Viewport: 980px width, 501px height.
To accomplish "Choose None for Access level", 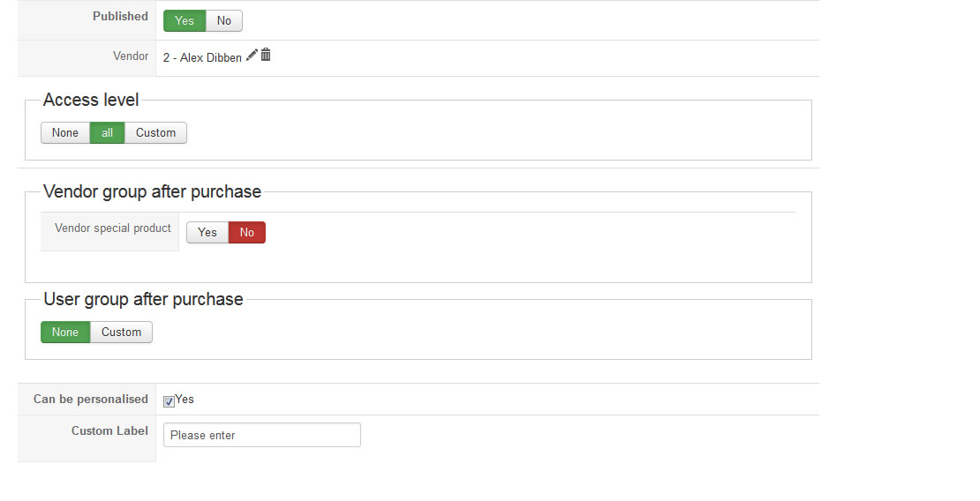I will click(x=65, y=132).
